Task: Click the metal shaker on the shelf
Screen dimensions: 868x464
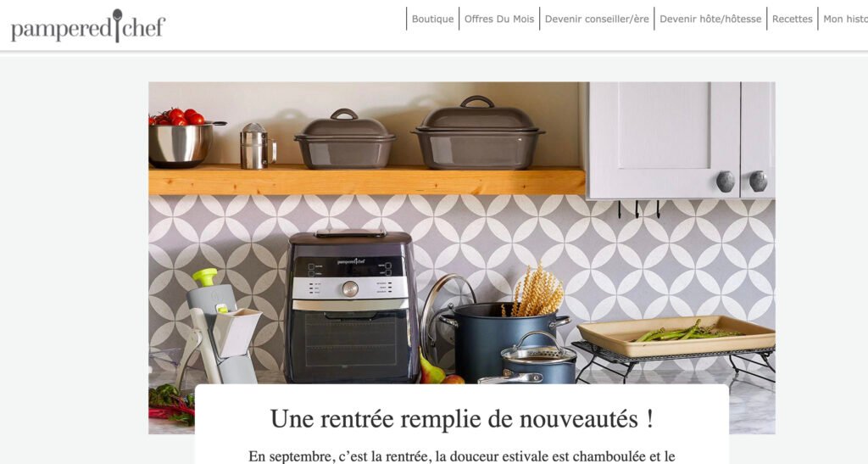Action: tap(256, 146)
